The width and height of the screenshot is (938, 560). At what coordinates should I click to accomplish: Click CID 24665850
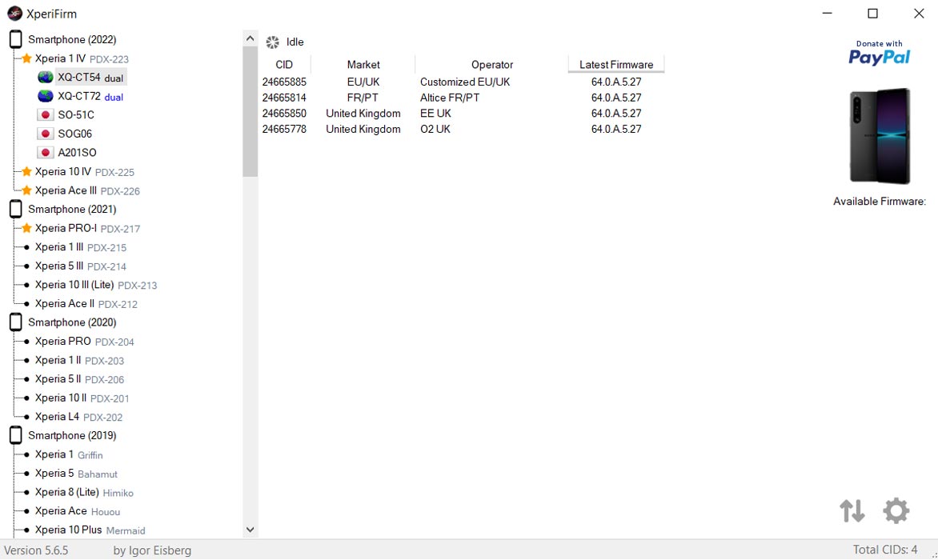284,113
